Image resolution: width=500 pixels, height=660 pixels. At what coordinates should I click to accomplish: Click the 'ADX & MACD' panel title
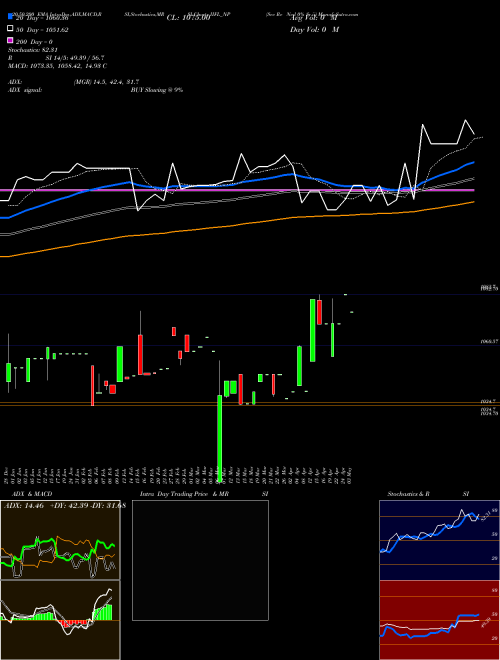click(32, 494)
